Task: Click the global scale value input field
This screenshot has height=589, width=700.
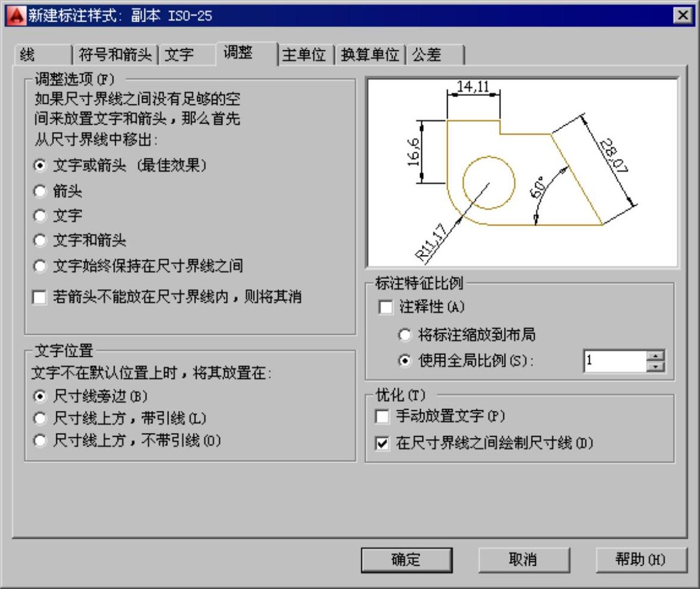Action: click(x=615, y=361)
